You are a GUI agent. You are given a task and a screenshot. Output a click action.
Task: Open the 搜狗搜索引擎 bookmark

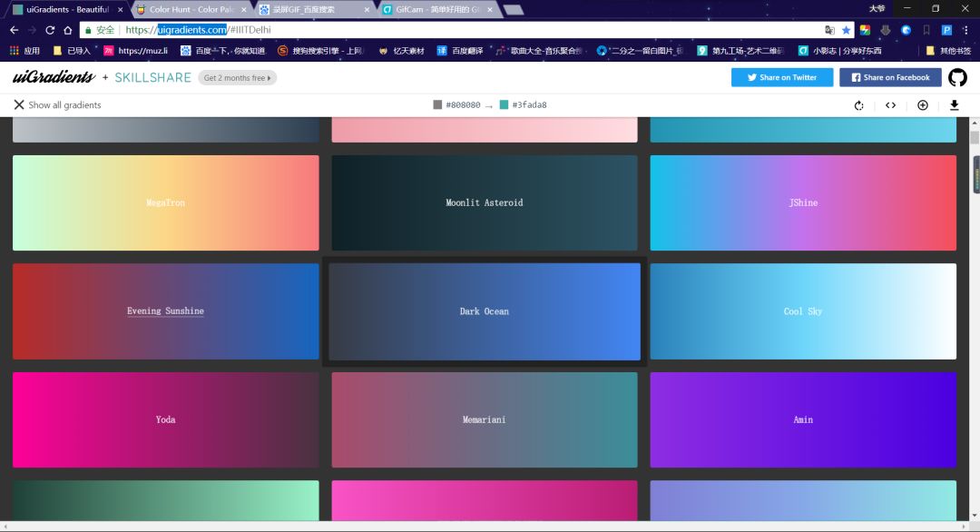320,51
